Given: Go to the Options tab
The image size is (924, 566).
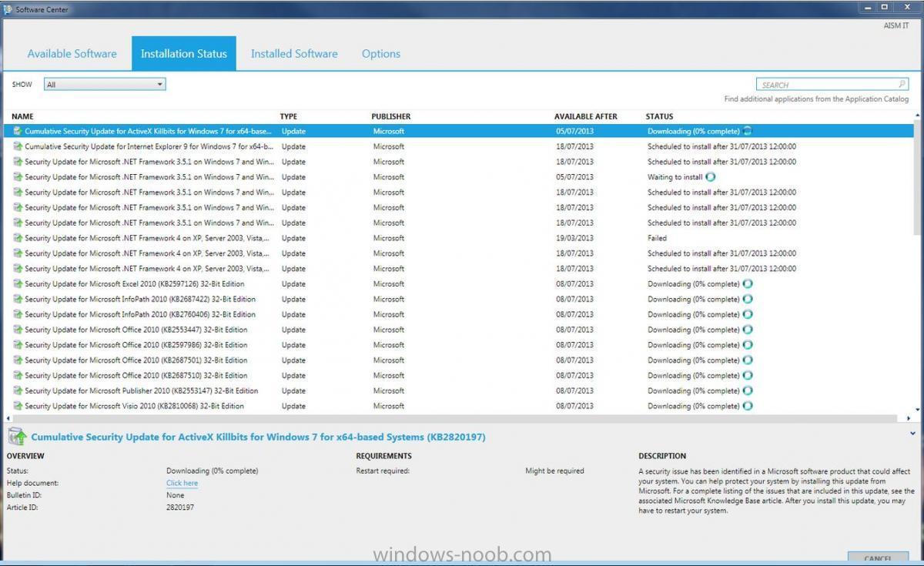Looking at the screenshot, I should [381, 54].
